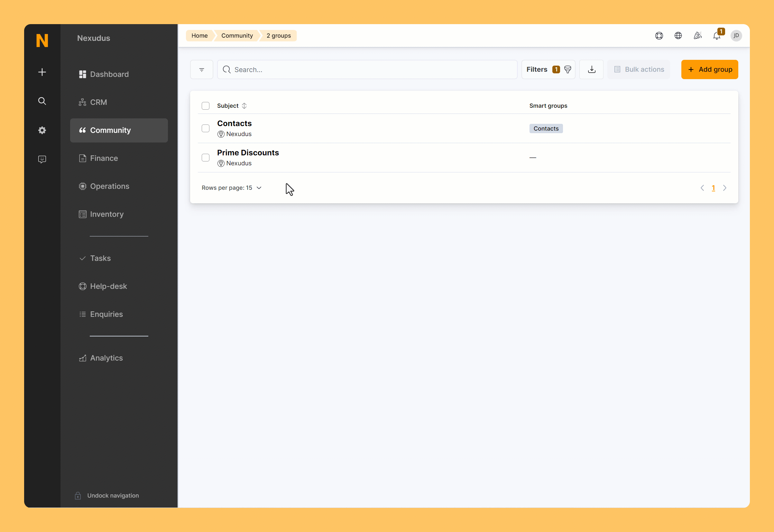Click Undock navigation link
Screen dimensions: 774x532
(113, 496)
